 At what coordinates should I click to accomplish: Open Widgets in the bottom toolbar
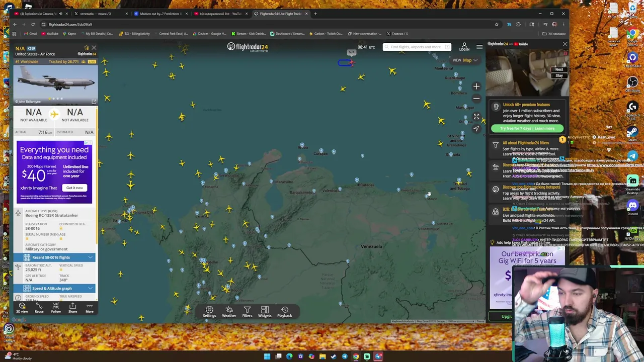[x=265, y=312]
